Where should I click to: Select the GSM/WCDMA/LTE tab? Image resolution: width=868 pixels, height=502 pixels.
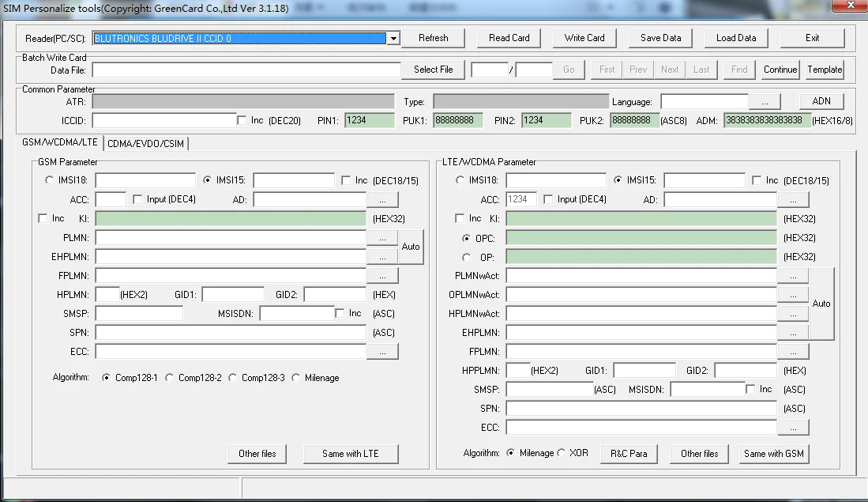click(x=62, y=142)
